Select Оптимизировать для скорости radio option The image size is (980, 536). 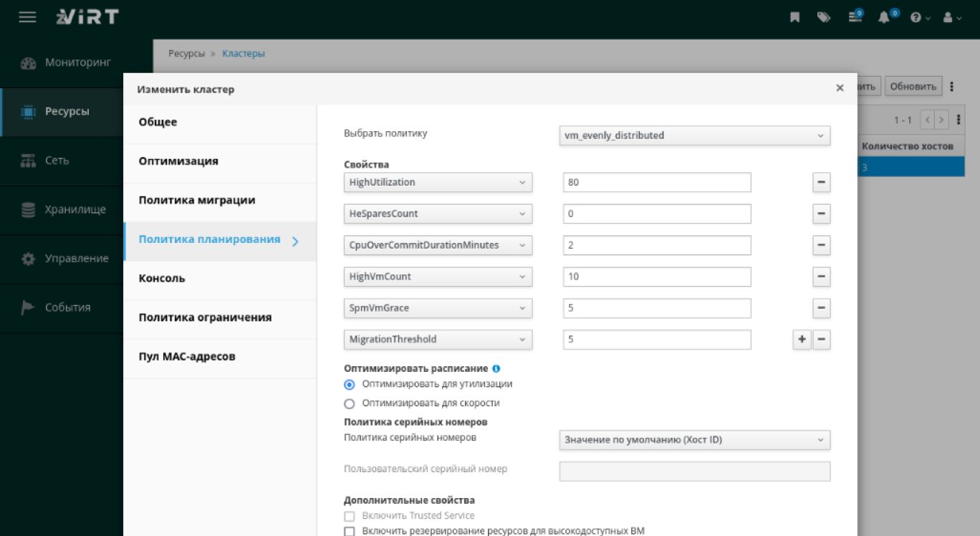(x=350, y=403)
